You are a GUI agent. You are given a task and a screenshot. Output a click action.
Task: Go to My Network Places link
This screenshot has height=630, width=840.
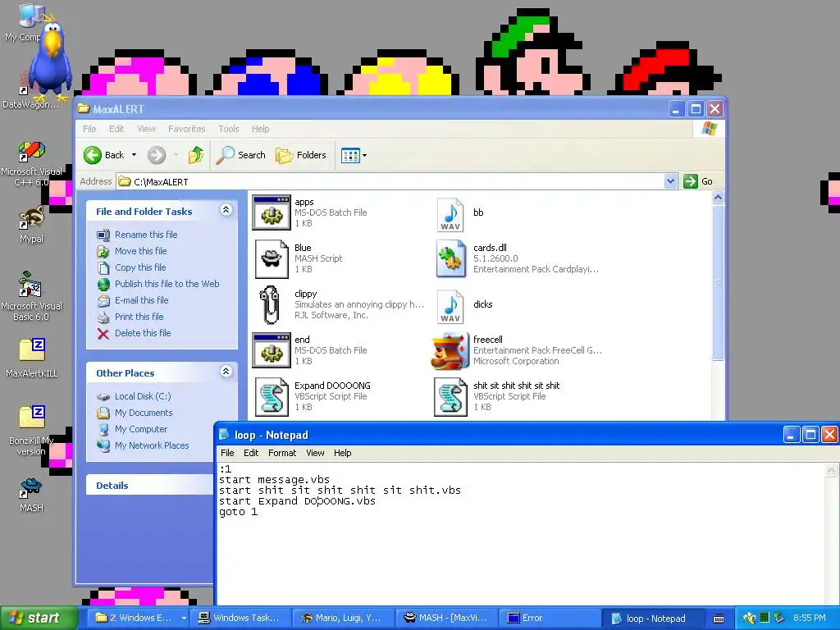152,445
